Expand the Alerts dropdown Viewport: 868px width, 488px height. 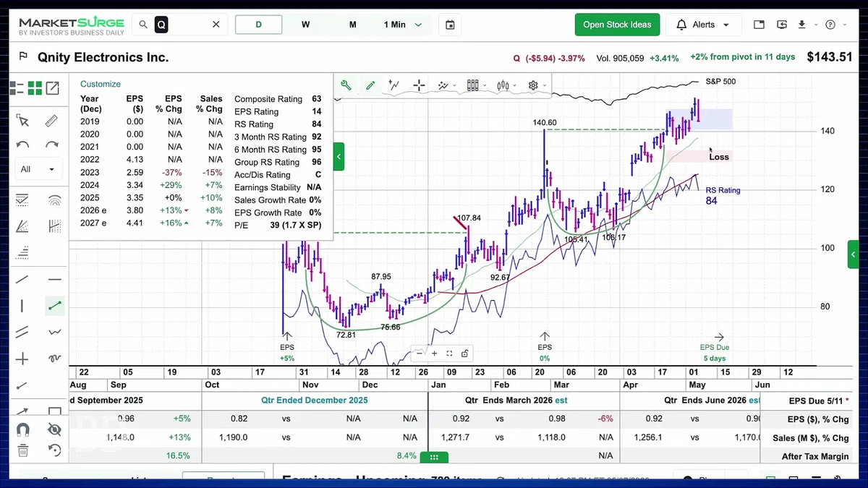tap(703, 25)
